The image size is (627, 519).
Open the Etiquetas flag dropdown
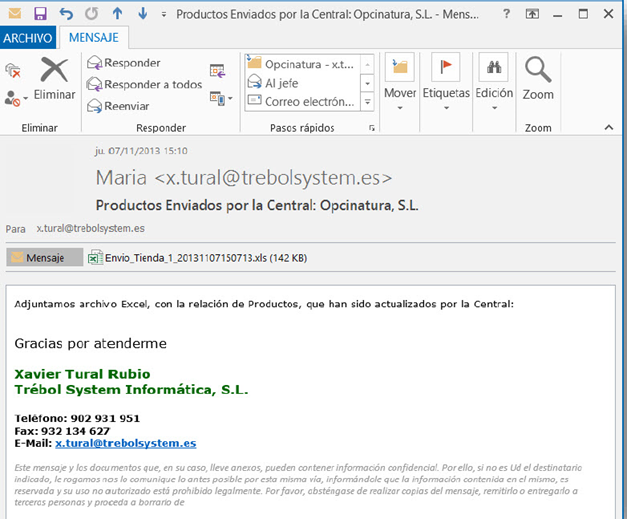click(446, 83)
